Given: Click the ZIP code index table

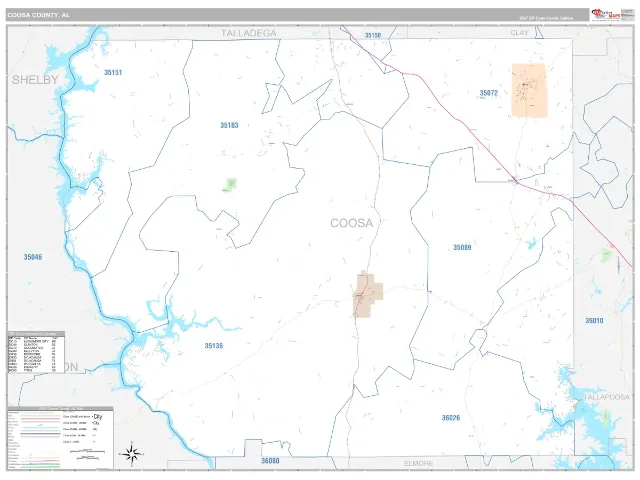Looking at the screenshot, I should coord(36,352).
